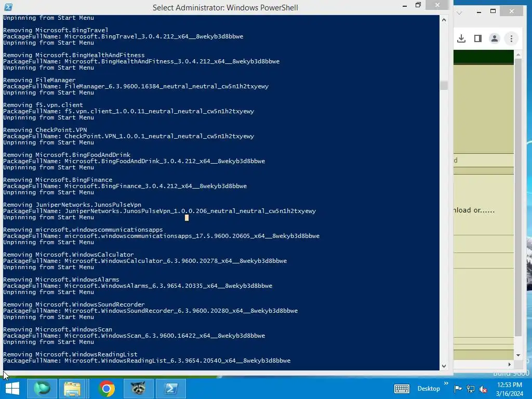Image resolution: width=532 pixels, height=399 pixels.
Task: Open Action Center flag tray icon
Action: coord(458,389)
